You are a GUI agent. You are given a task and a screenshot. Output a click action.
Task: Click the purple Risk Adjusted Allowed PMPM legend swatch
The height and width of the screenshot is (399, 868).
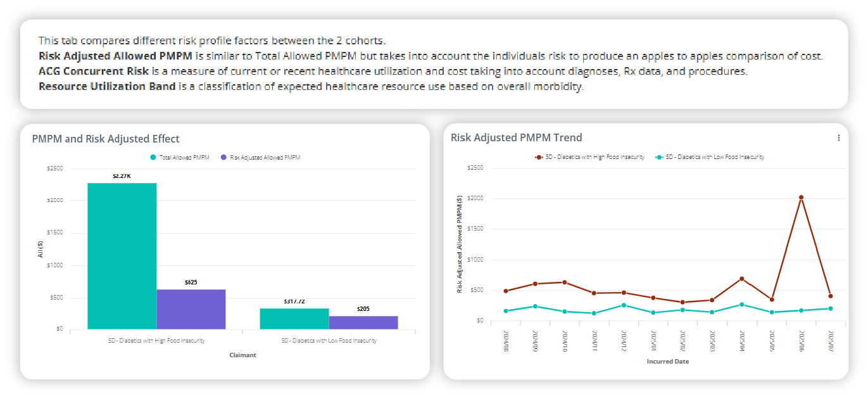click(223, 157)
